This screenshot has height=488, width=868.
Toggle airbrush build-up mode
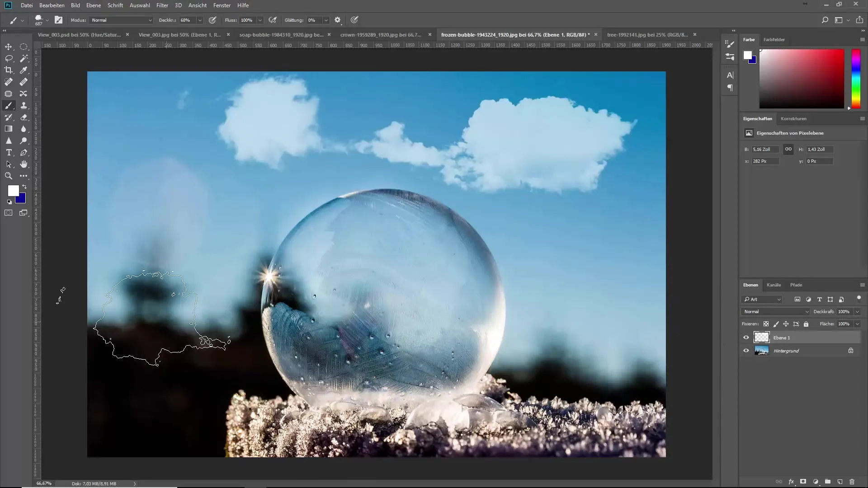tap(273, 20)
